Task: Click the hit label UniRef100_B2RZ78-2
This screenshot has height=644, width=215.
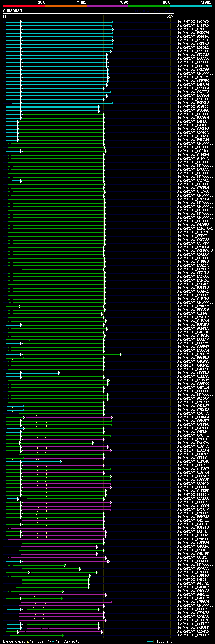Action: click(x=195, y=229)
